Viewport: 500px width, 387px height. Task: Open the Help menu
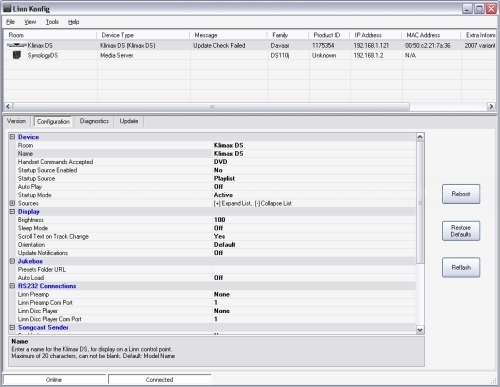pos(74,22)
